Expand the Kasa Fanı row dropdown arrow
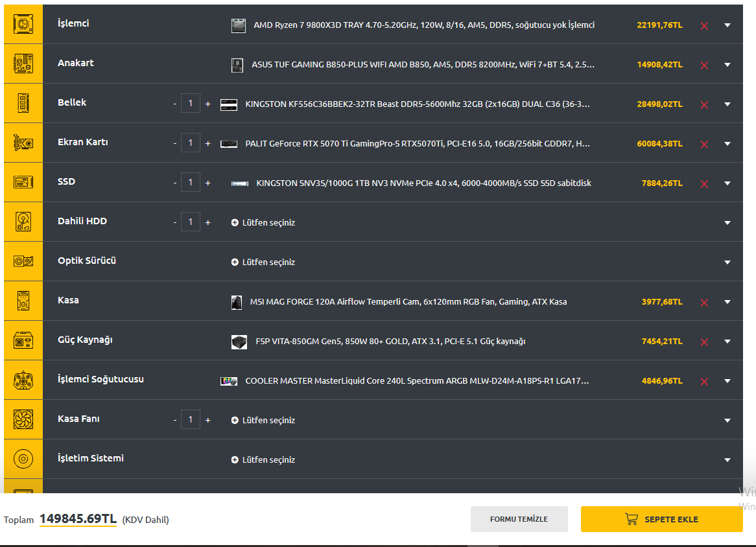The width and height of the screenshot is (756, 547). [x=727, y=420]
